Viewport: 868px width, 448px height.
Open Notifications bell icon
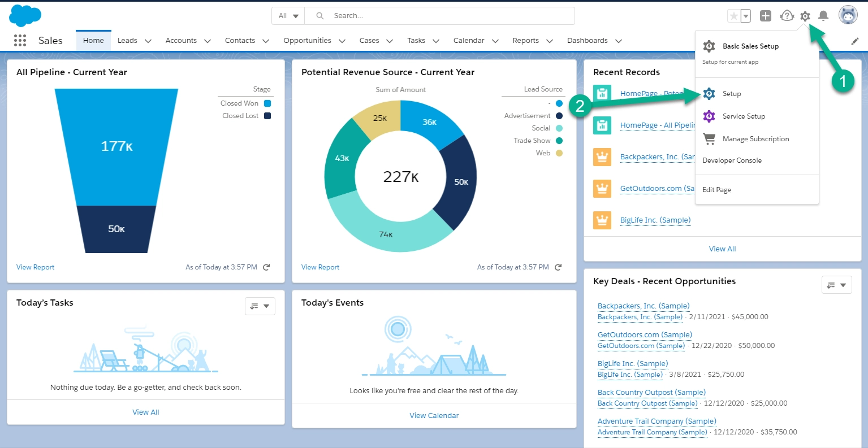click(823, 16)
